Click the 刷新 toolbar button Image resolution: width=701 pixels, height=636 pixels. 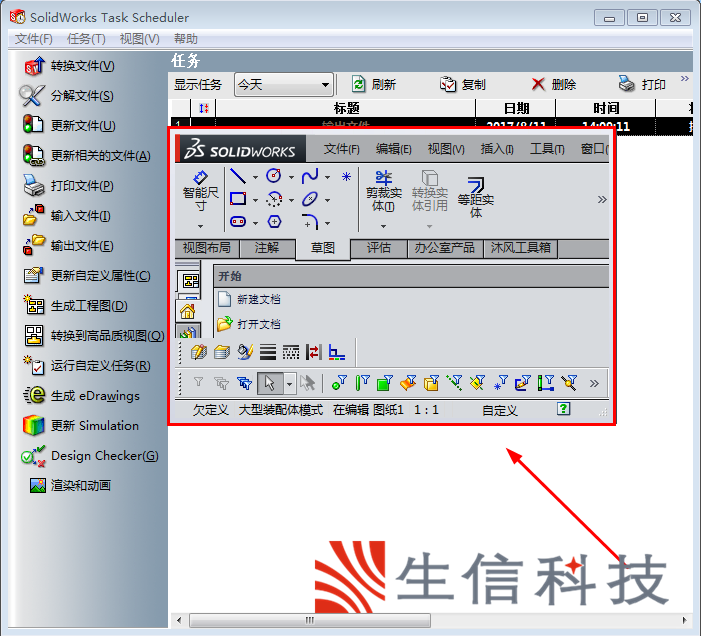tap(374, 84)
